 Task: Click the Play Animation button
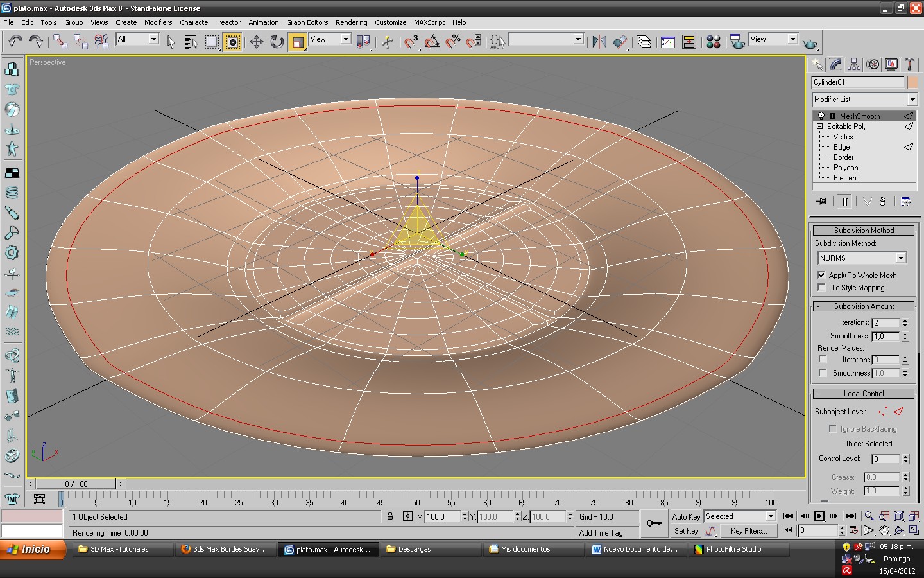(x=819, y=516)
